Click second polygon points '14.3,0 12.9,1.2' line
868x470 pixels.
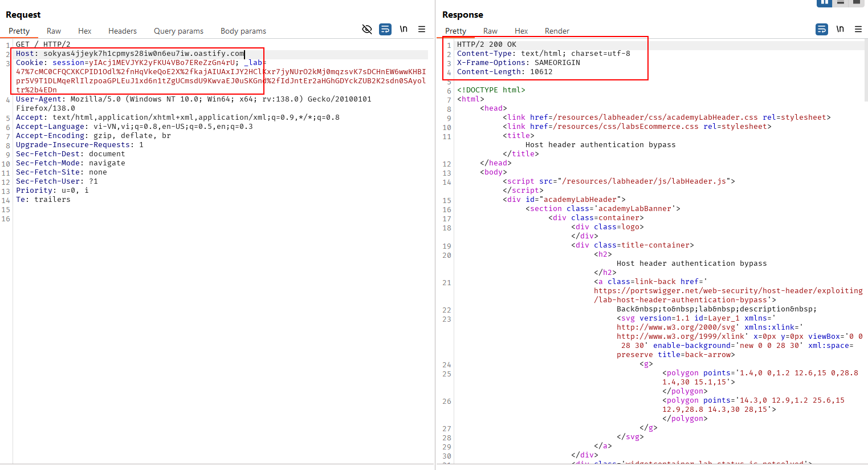tap(753, 400)
